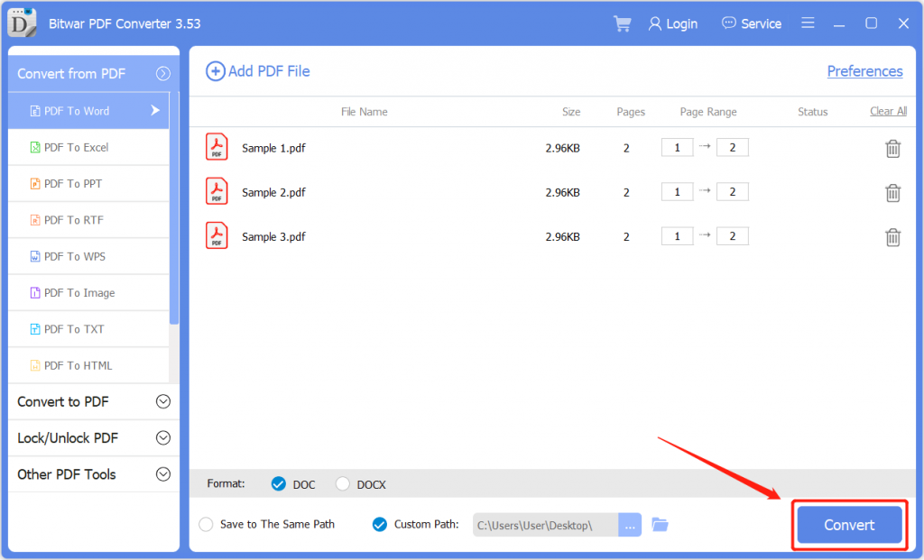Enable Save to The Same Path
924x560 pixels.
coord(208,524)
